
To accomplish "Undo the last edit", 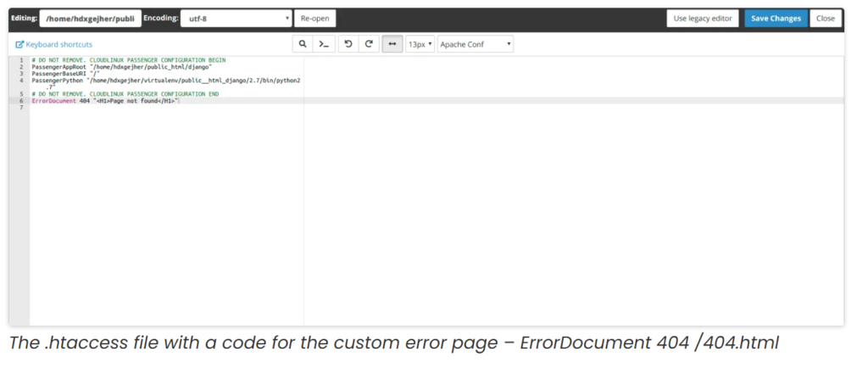I will [x=348, y=44].
